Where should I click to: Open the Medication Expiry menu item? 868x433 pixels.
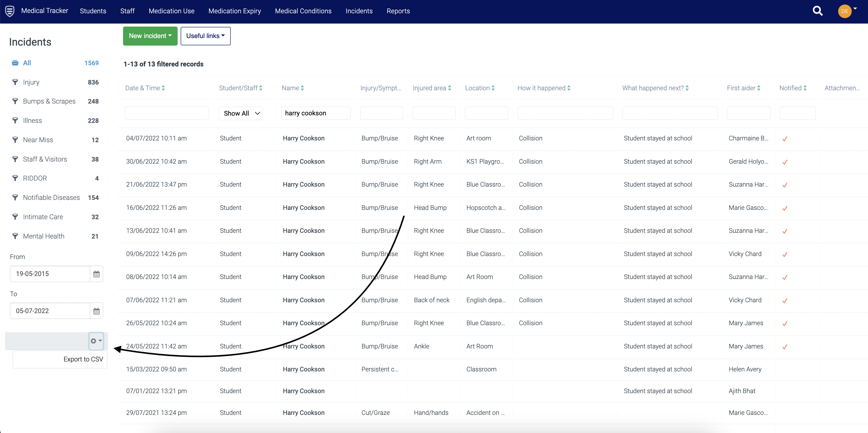[235, 11]
